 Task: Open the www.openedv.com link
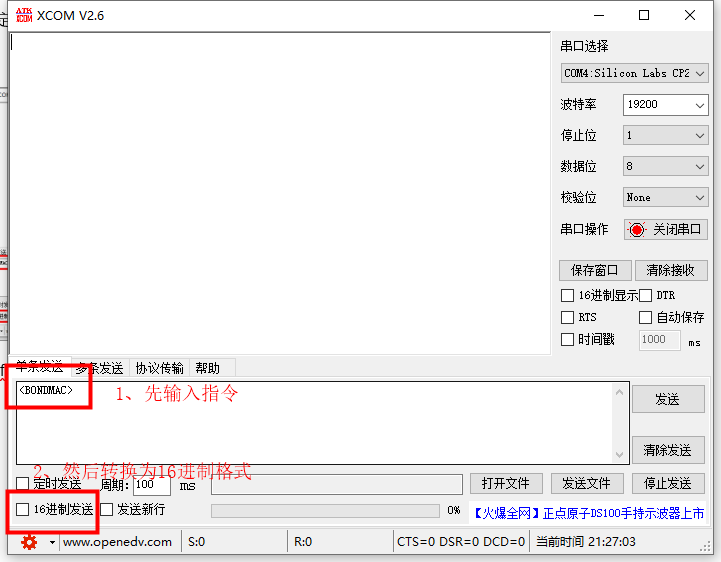tap(118, 542)
